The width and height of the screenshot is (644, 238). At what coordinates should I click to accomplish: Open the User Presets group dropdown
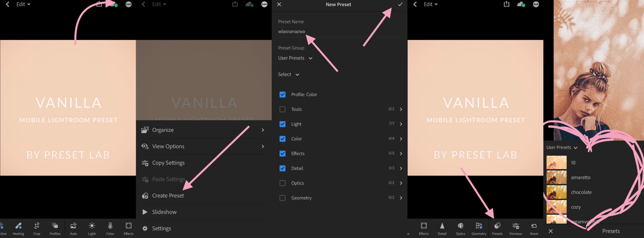coord(295,58)
